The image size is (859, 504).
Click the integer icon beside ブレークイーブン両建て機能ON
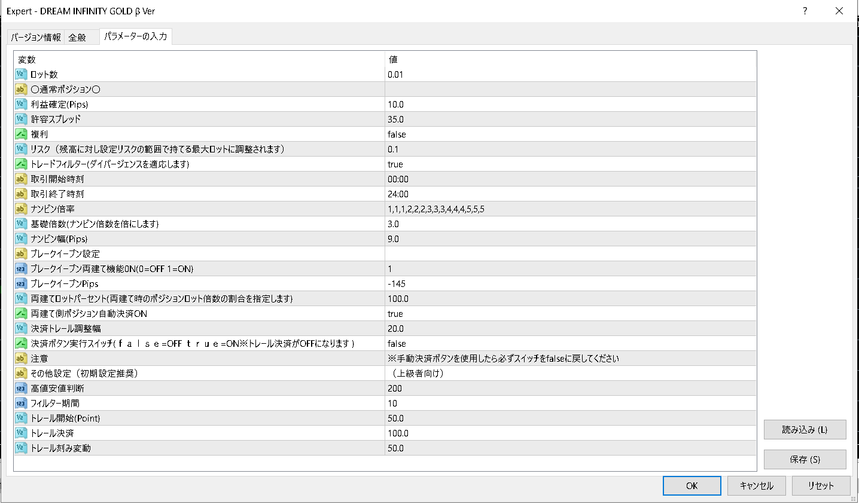pos(21,268)
